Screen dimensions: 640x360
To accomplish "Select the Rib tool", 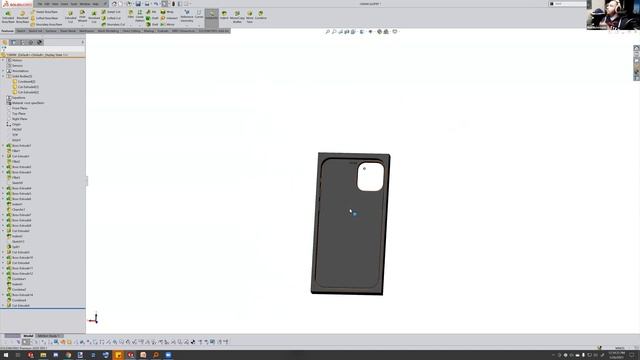I will click(x=151, y=12).
